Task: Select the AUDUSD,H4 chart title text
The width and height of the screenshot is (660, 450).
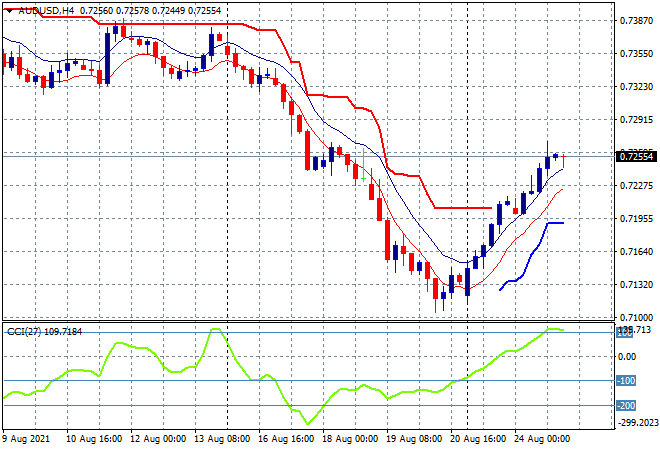Action: [x=46, y=11]
